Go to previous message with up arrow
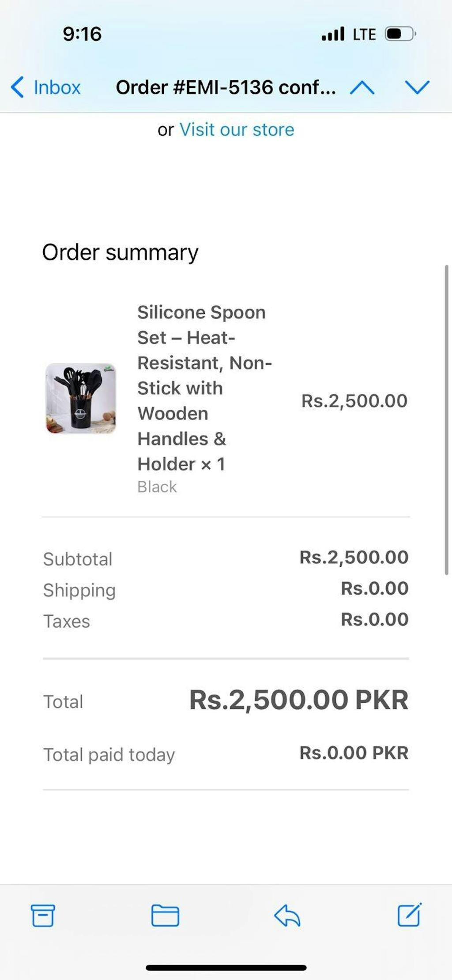The height and width of the screenshot is (980, 452). click(x=362, y=87)
